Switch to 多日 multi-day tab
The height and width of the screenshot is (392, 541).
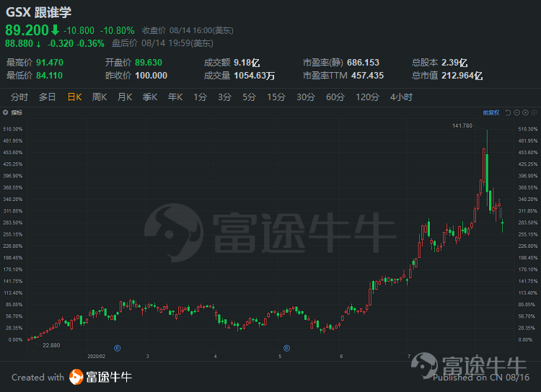pyautogui.click(x=48, y=97)
